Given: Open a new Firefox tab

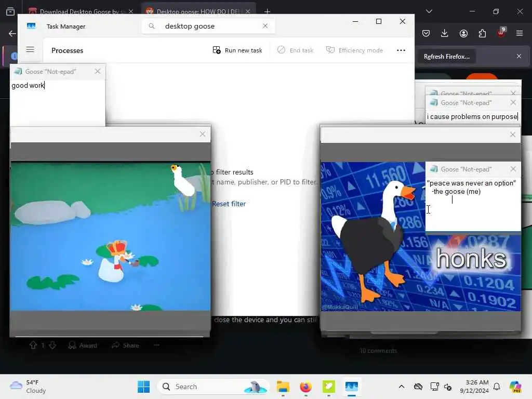Looking at the screenshot, I should tap(268, 11).
